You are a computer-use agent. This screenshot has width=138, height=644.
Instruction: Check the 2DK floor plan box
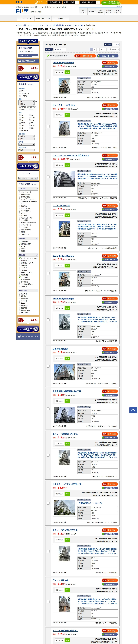[30, 120]
